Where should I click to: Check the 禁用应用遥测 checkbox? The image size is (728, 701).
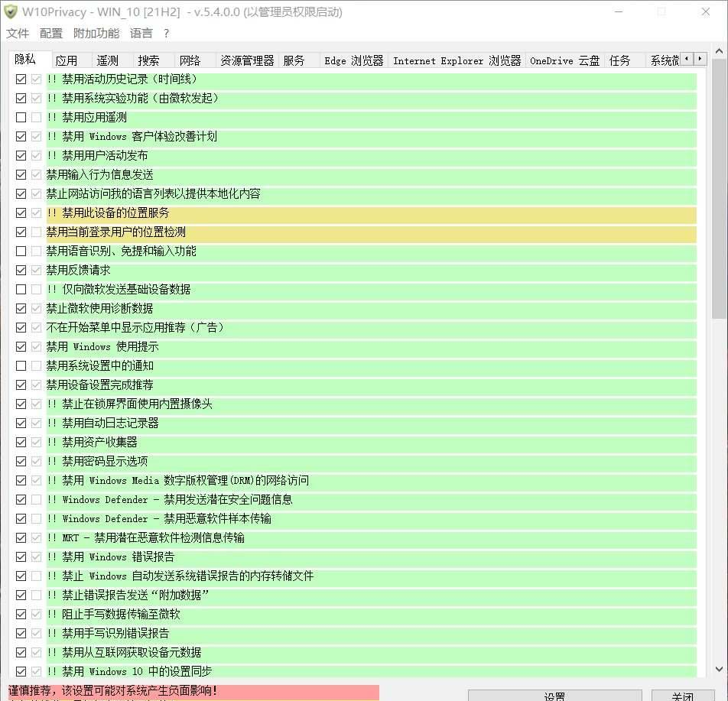tap(21, 118)
